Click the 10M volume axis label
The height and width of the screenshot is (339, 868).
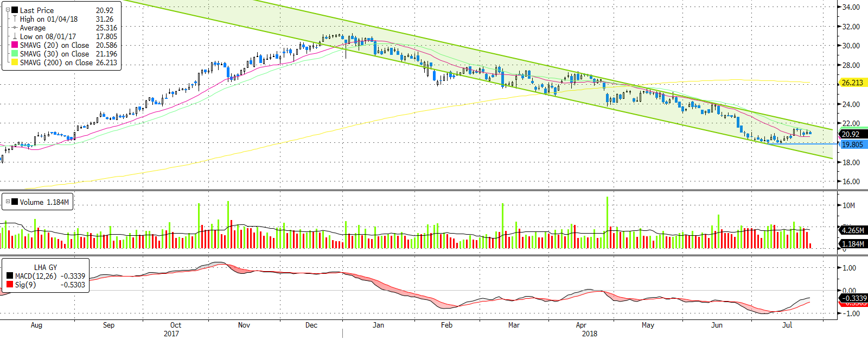click(848, 205)
